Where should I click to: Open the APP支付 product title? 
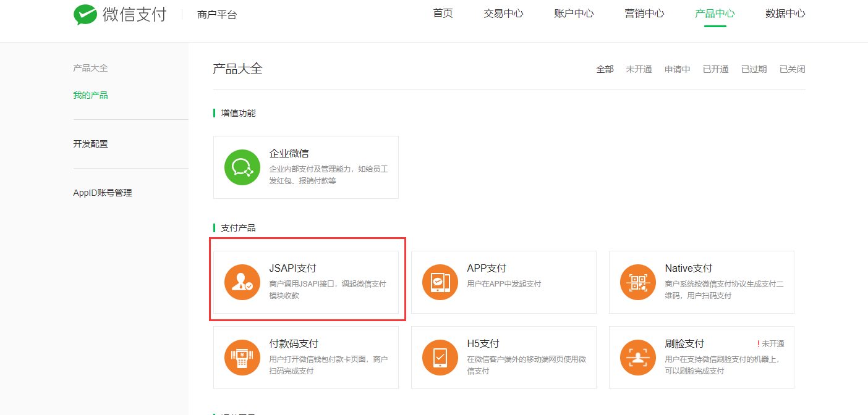[487, 269]
